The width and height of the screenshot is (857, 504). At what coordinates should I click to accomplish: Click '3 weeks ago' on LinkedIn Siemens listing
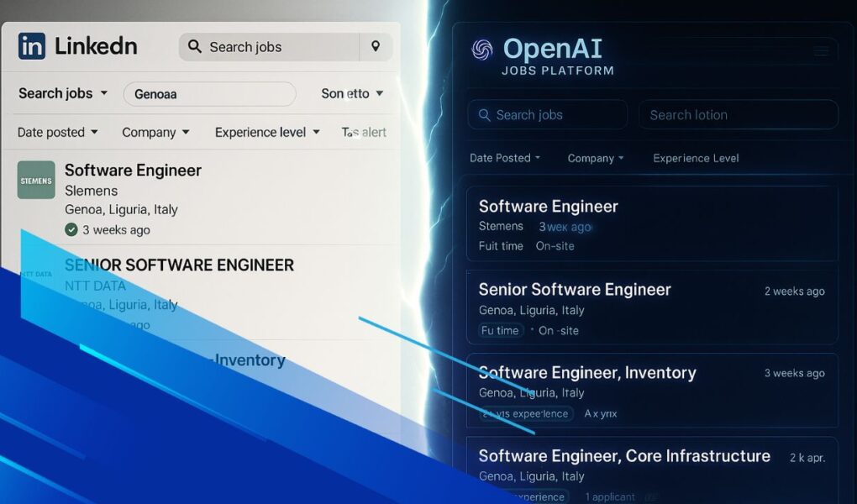point(116,229)
